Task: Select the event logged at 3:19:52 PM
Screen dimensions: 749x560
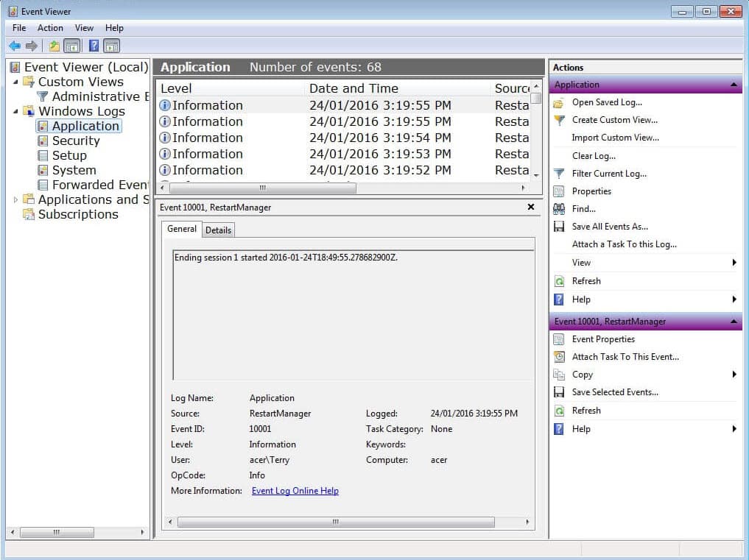Action: coord(344,170)
